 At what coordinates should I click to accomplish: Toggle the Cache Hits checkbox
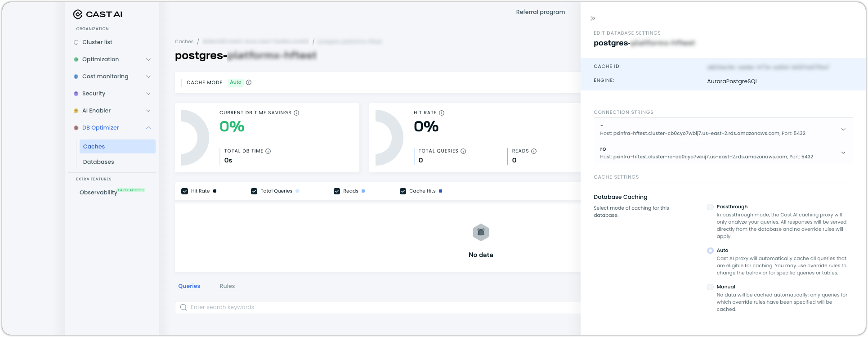(x=403, y=191)
